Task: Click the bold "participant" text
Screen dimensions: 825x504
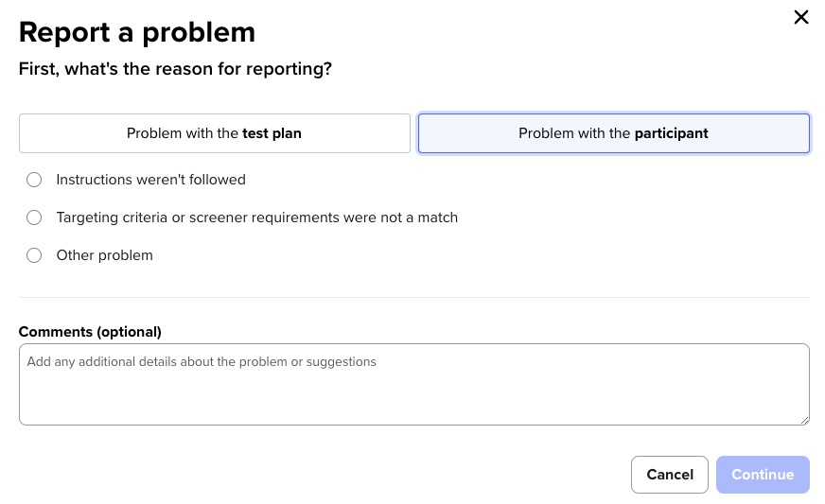Action: pyautogui.click(x=671, y=133)
